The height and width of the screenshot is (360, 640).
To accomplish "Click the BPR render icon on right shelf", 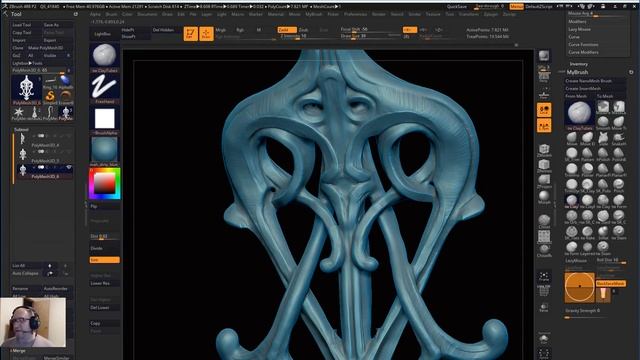I will pyautogui.click(x=544, y=56).
